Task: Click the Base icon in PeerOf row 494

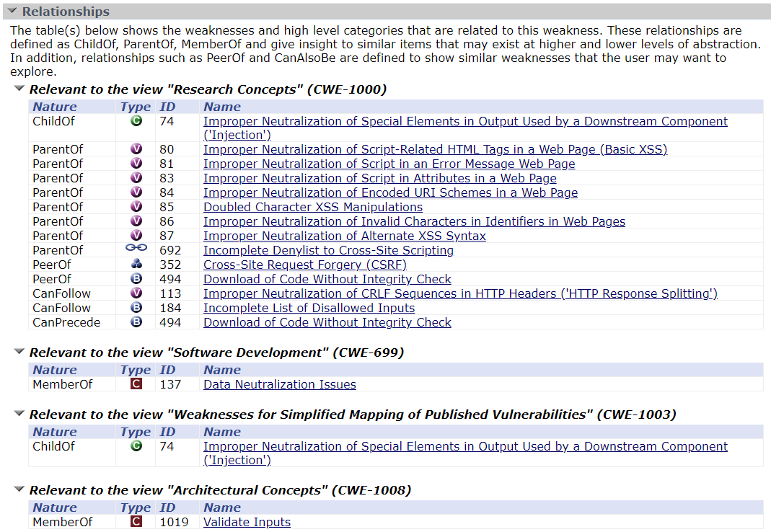Action: click(136, 278)
